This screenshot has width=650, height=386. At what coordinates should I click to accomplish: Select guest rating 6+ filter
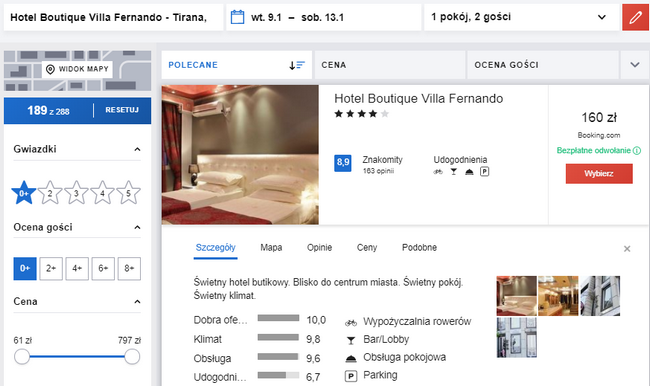(103, 268)
